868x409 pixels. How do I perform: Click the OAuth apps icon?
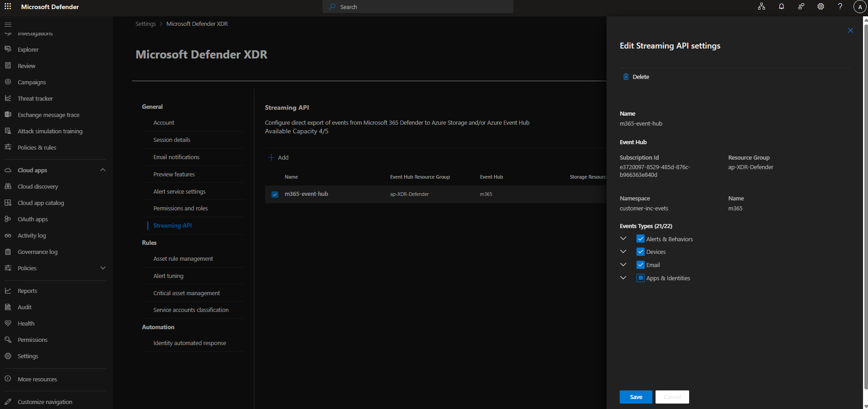pyautogui.click(x=8, y=219)
